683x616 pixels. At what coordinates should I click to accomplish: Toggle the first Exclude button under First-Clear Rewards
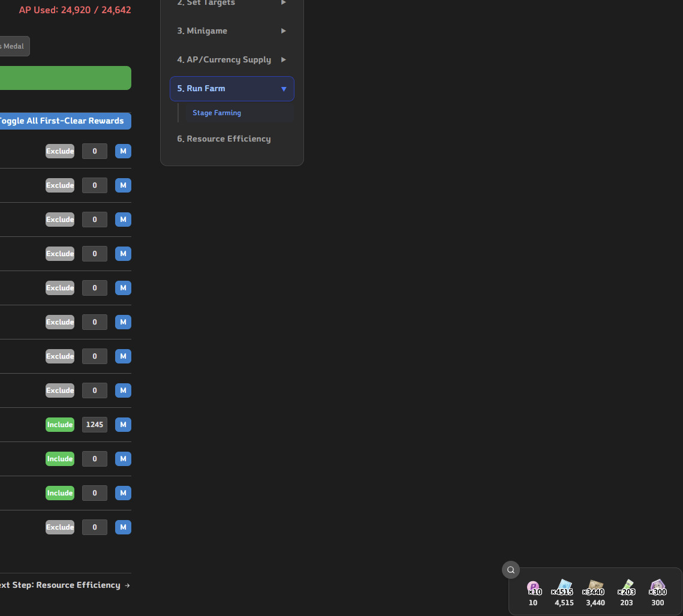tap(60, 151)
